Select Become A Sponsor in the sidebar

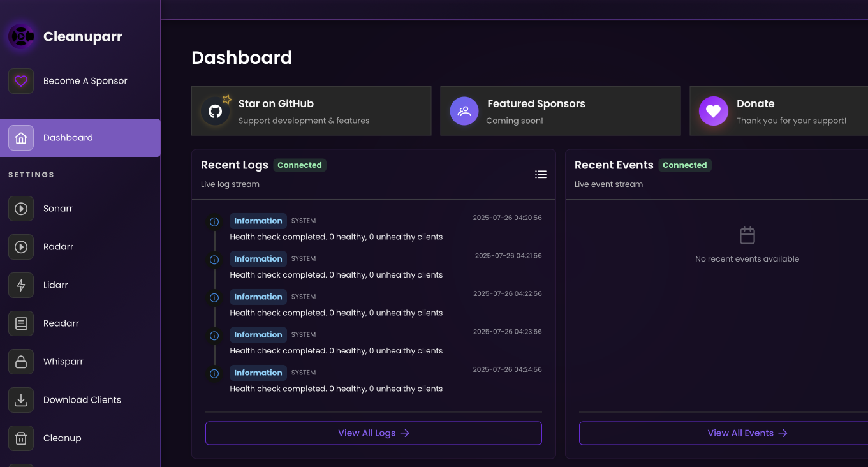(85, 80)
